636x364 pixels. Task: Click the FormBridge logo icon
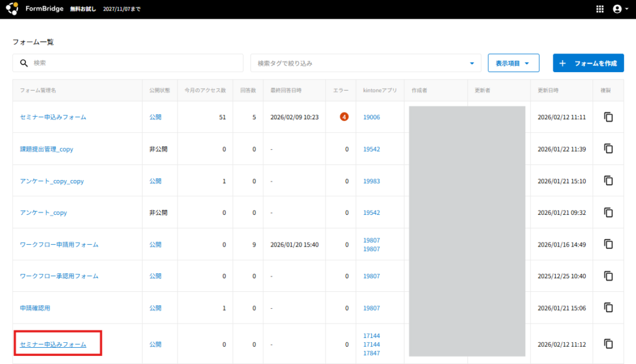click(12, 9)
